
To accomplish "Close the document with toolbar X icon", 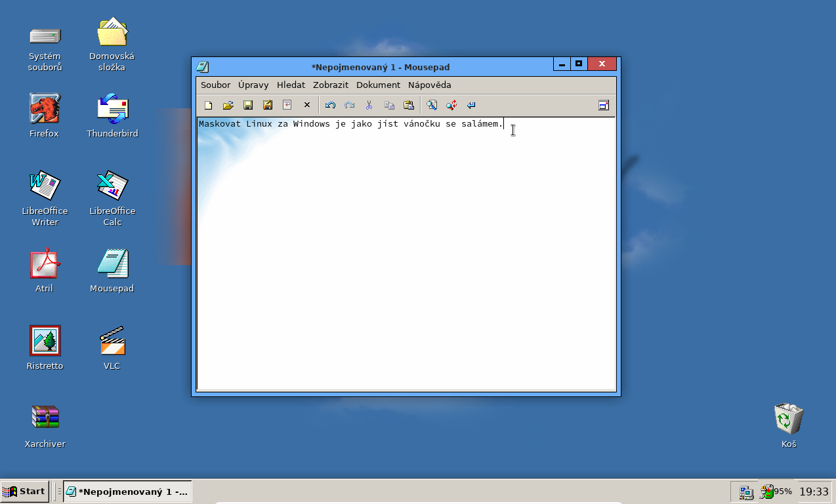I will (306, 105).
